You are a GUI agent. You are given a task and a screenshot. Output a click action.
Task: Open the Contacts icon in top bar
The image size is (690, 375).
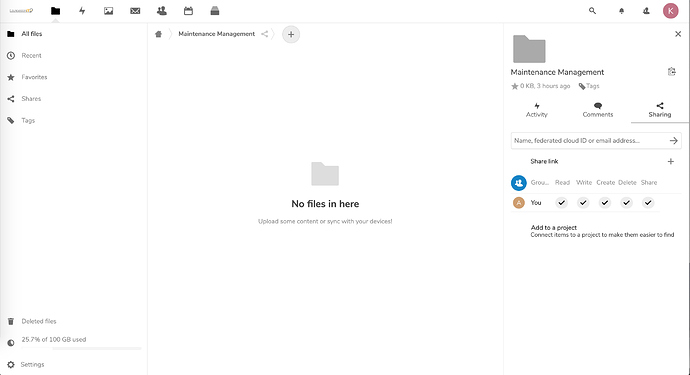[x=161, y=11]
